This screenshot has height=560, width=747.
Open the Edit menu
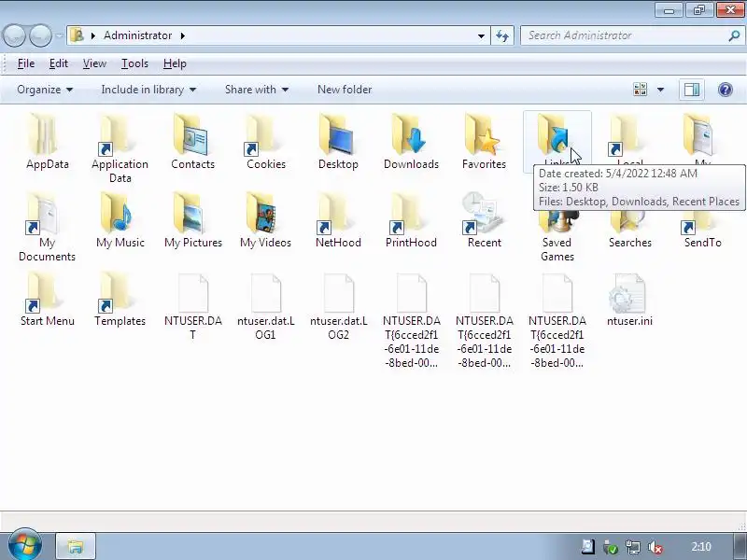pyautogui.click(x=59, y=63)
